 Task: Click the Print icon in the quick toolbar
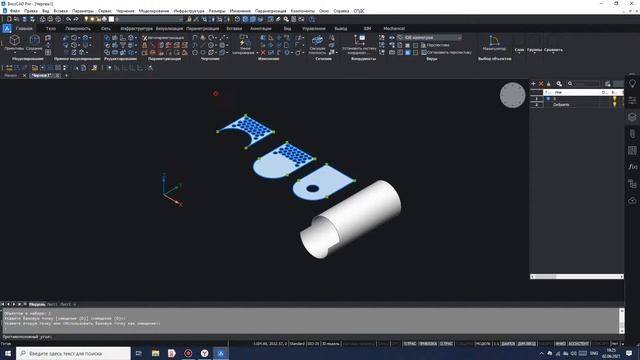[x=42, y=19]
